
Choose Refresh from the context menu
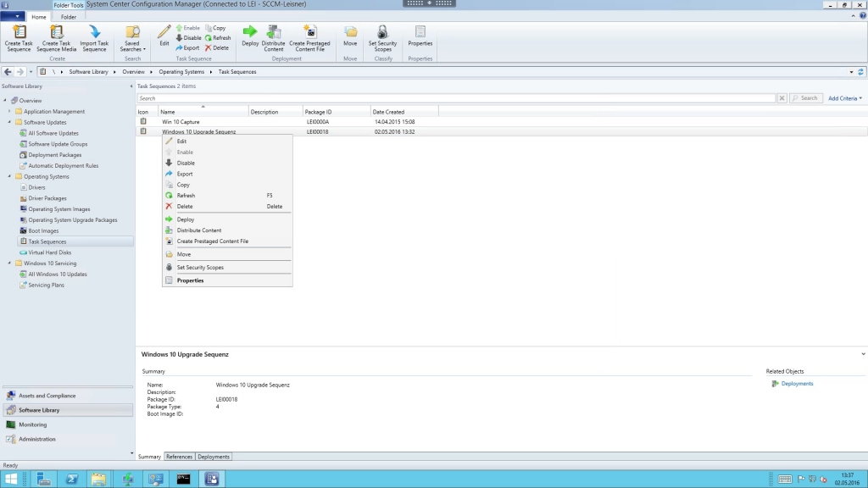click(227, 196)
